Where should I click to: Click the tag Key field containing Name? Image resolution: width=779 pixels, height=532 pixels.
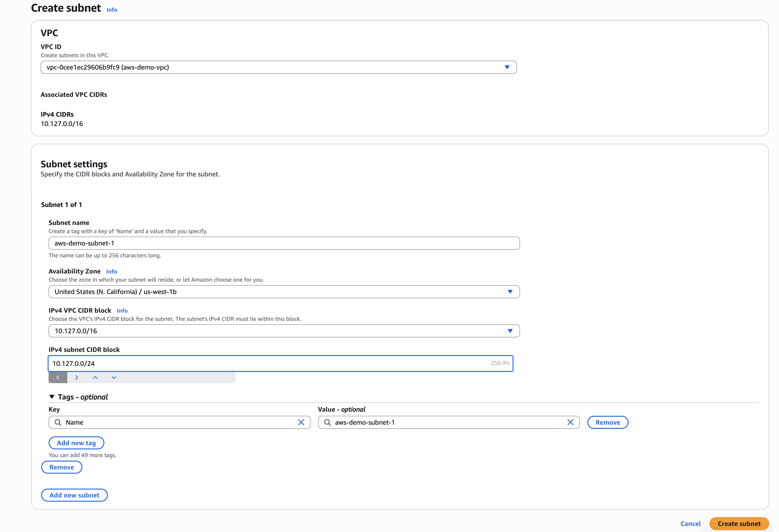(179, 423)
